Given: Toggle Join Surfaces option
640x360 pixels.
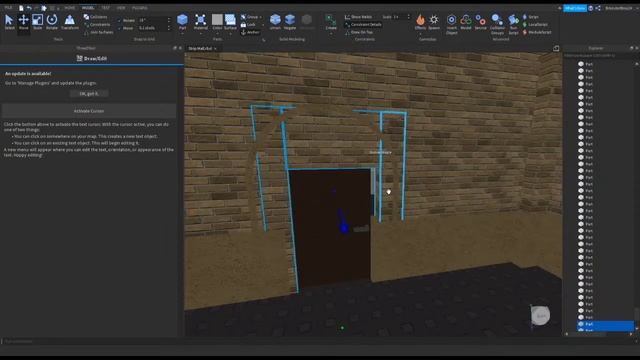Looking at the screenshot, I should click(98, 32).
